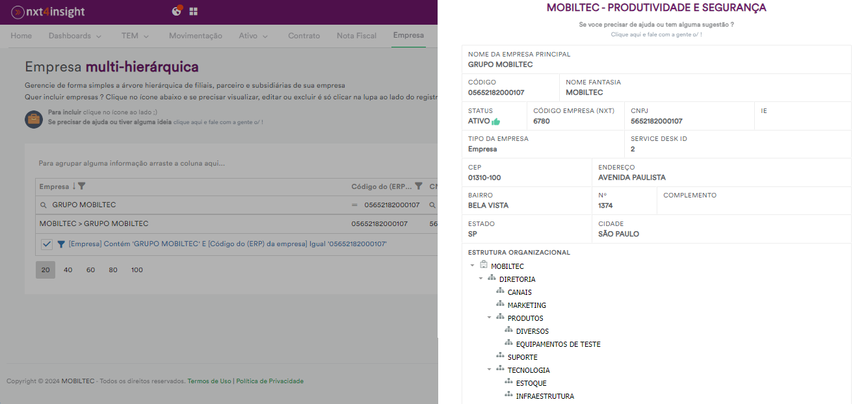Collapse the MOBILTEC root tree node

click(472, 266)
